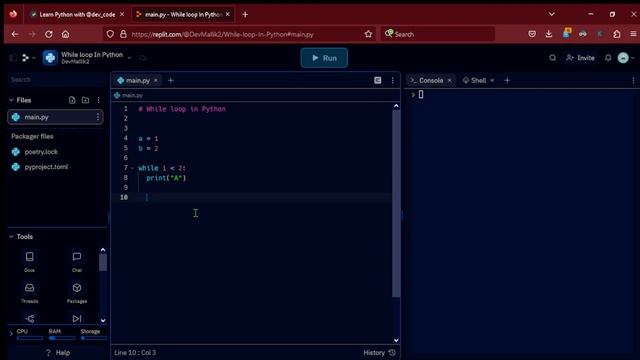This screenshot has height=360, width=640.
Task: Close the Console tab
Action: tap(449, 80)
